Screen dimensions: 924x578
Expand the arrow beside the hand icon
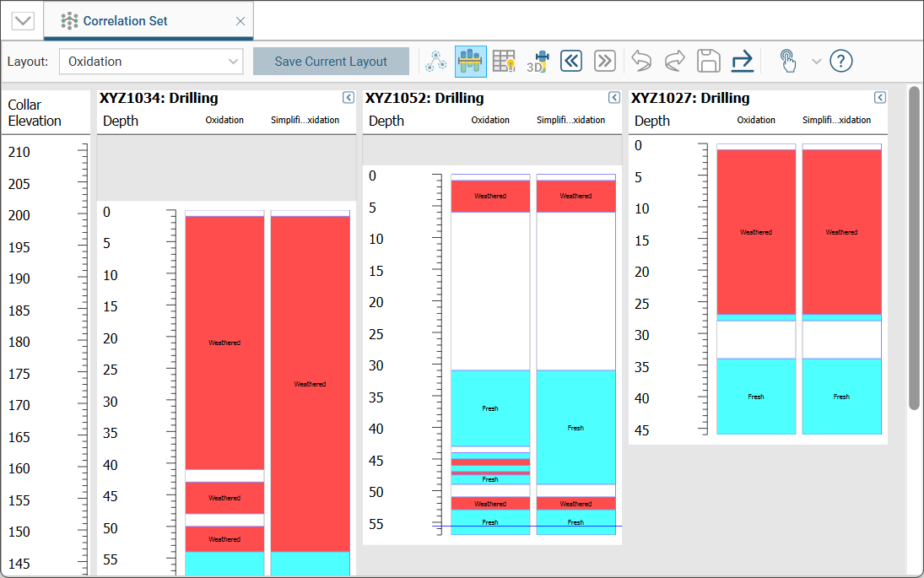816,61
